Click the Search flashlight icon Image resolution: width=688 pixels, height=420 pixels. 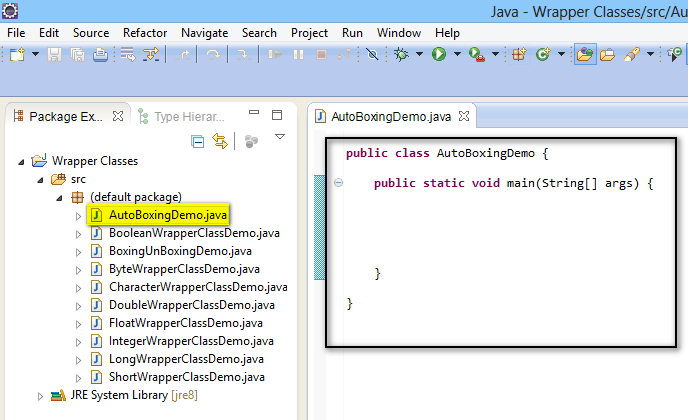tap(632, 54)
